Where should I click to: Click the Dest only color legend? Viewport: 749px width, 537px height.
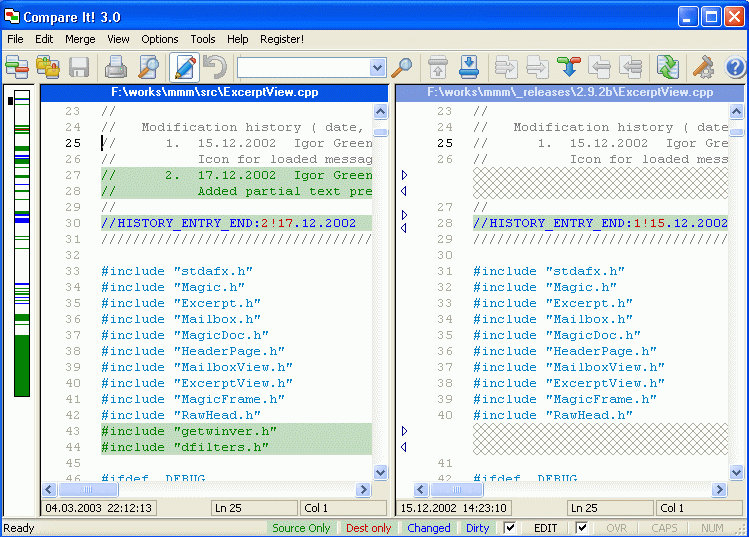coord(368,528)
